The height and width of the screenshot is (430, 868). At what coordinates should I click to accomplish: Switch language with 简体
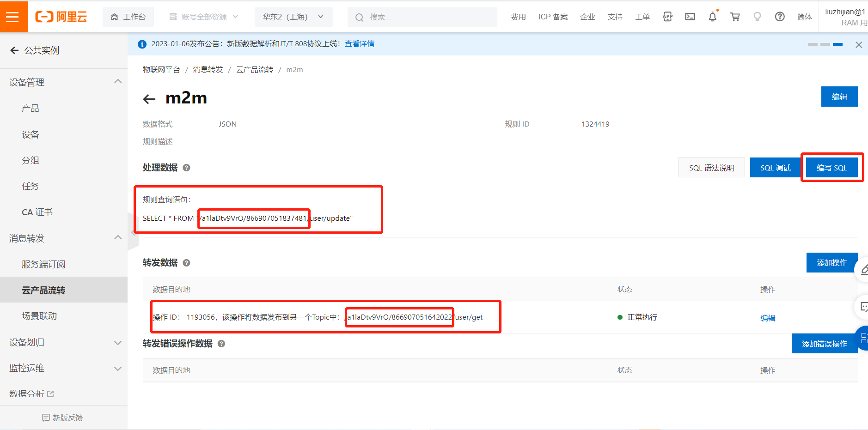click(805, 17)
